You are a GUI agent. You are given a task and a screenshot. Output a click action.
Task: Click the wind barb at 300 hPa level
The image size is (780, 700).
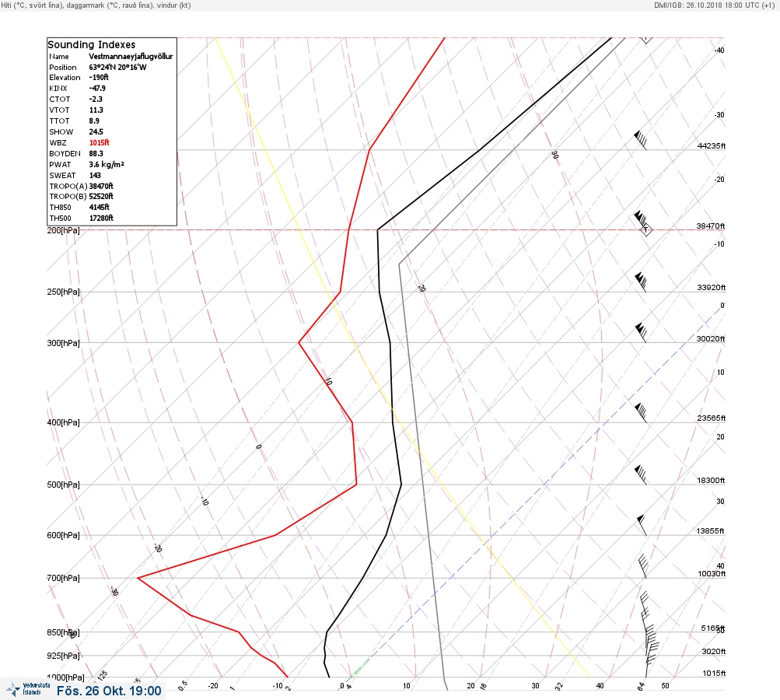pyautogui.click(x=641, y=333)
